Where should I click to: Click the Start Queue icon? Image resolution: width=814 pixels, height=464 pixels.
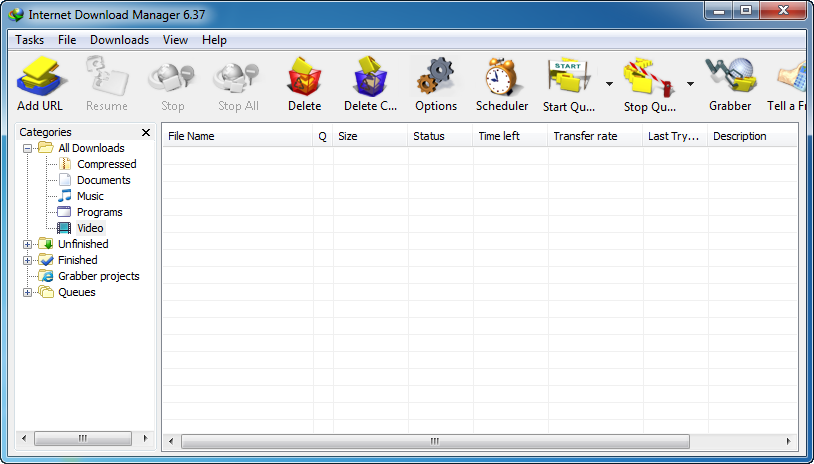569,78
